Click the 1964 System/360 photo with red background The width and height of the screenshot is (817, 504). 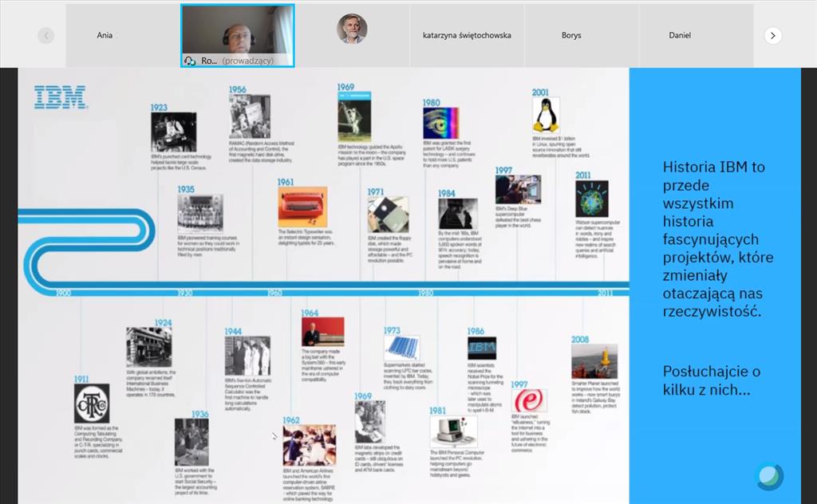tap(322, 332)
